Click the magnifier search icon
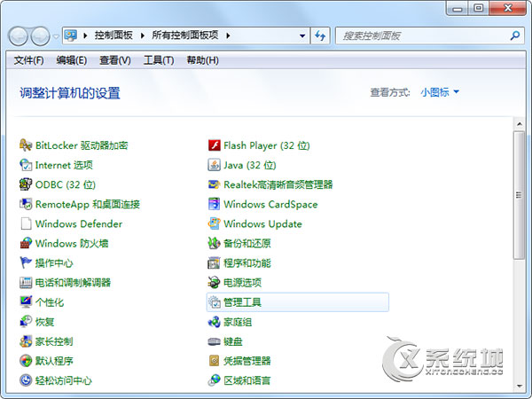The height and width of the screenshot is (399, 532). point(515,35)
